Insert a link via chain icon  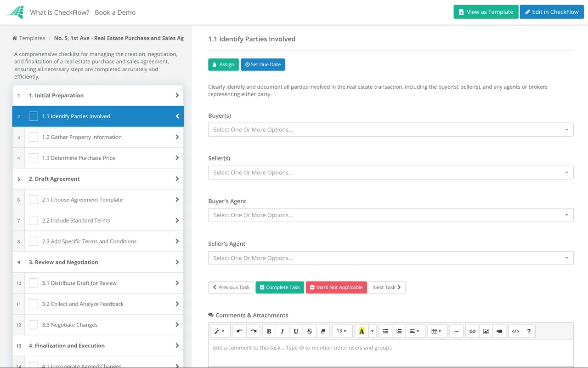pyautogui.click(x=472, y=331)
